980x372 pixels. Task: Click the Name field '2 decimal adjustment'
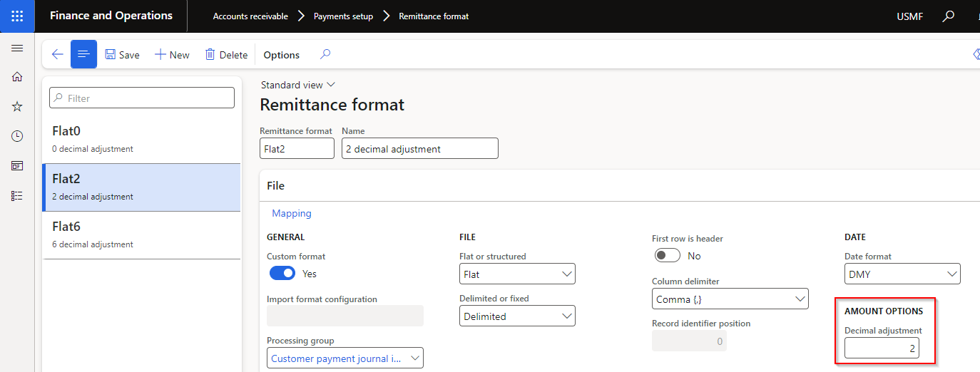pyautogui.click(x=419, y=148)
